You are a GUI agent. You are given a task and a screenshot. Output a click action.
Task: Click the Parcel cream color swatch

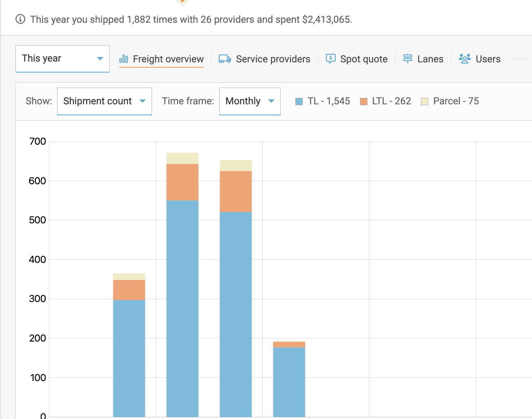tap(424, 101)
